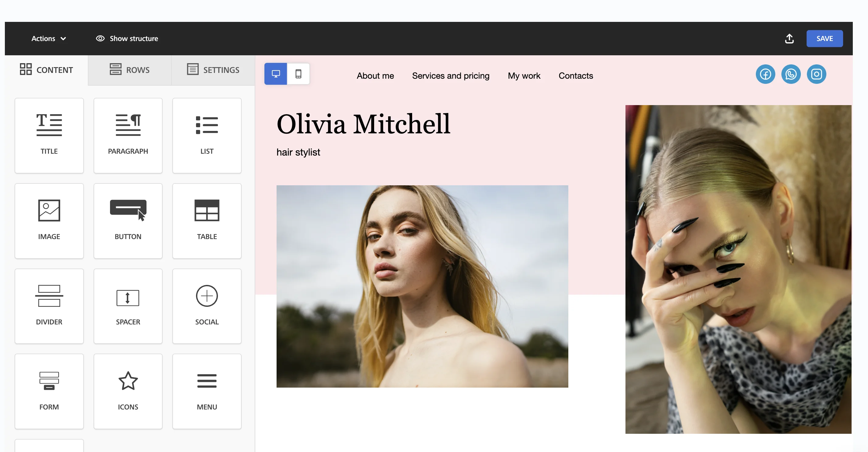868x452 pixels.
Task: Switch to mobile preview mode
Action: point(298,74)
